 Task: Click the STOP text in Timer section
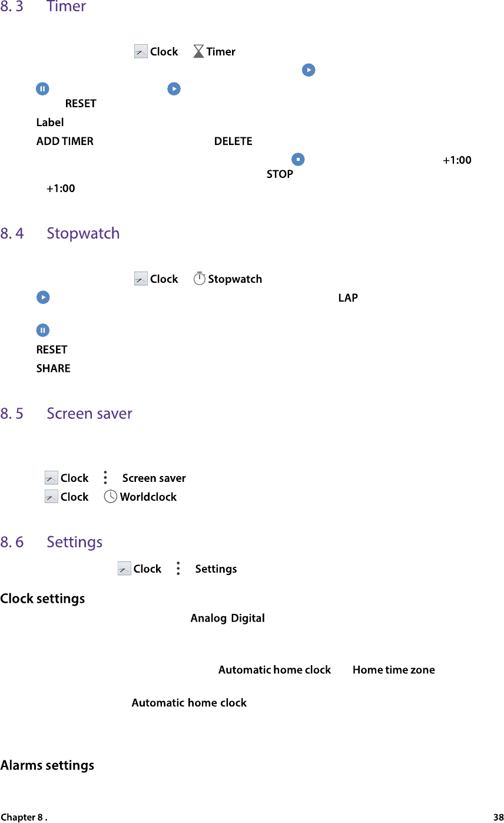click(x=280, y=174)
